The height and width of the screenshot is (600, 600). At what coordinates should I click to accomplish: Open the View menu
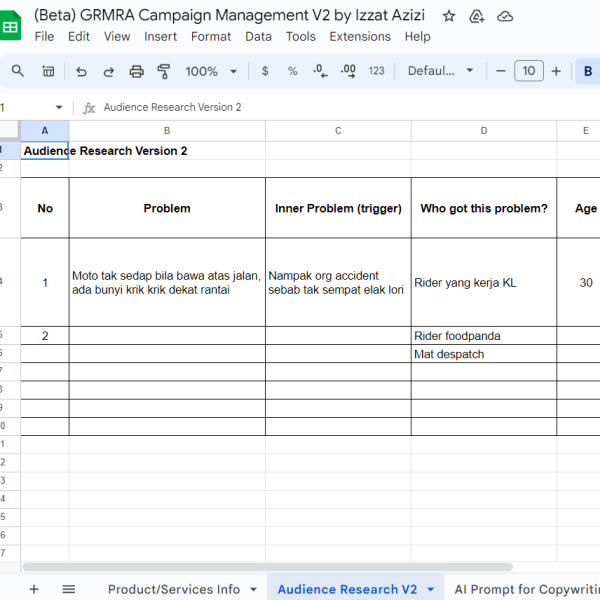(x=117, y=37)
